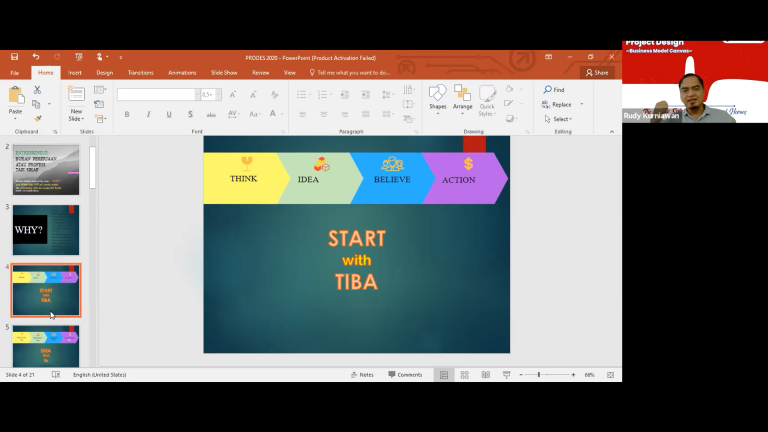Toggle the Notes pane

click(x=362, y=375)
